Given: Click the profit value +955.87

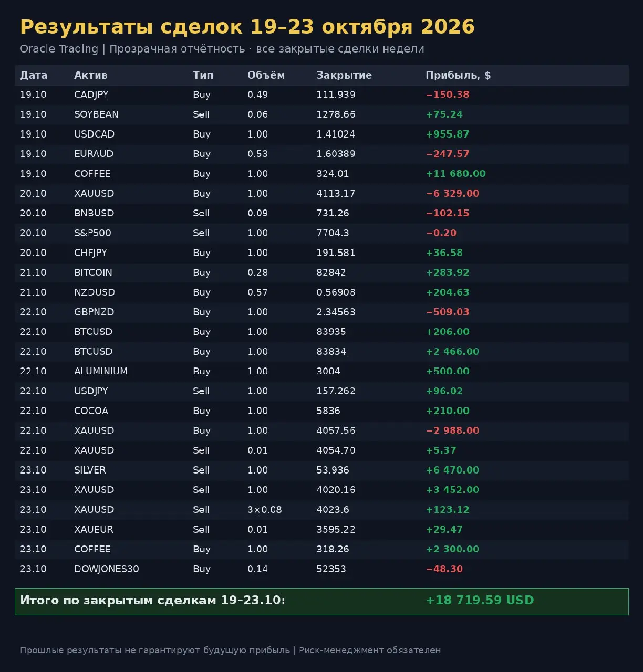Looking at the screenshot, I should [448, 134].
